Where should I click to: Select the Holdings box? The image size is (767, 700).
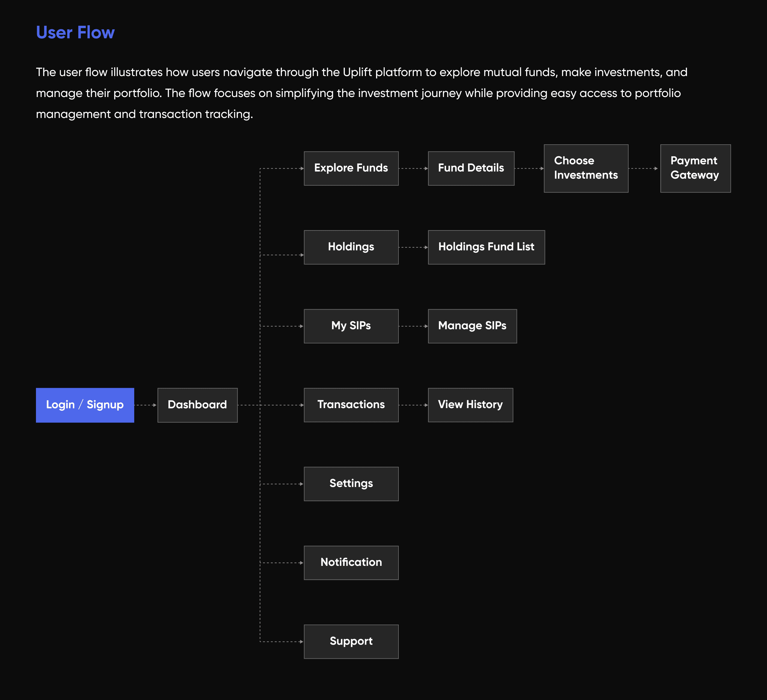tap(351, 247)
